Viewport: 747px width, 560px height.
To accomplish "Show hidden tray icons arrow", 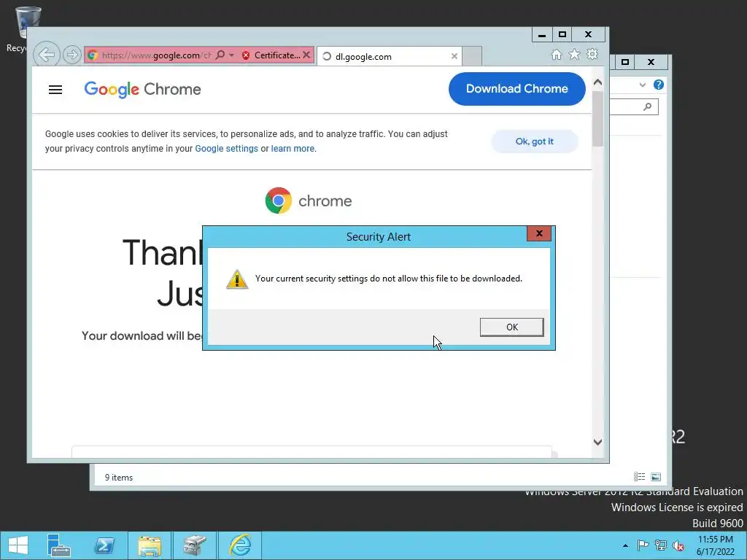I will (x=625, y=545).
